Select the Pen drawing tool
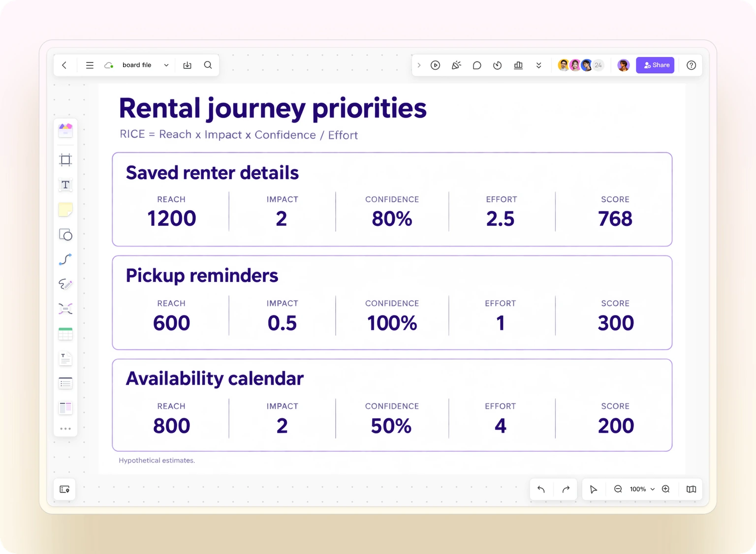 click(65, 284)
